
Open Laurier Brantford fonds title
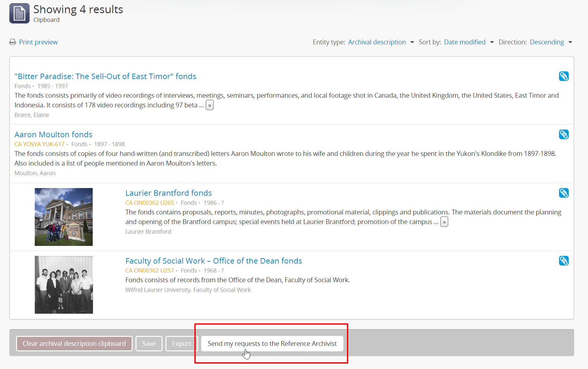168,193
